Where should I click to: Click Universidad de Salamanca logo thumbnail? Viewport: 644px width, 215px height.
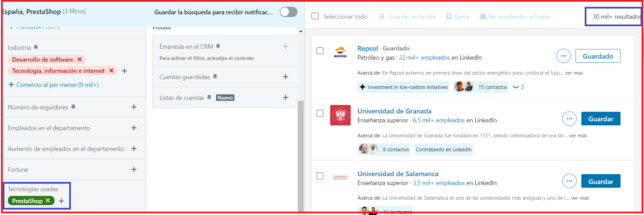click(x=340, y=178)
